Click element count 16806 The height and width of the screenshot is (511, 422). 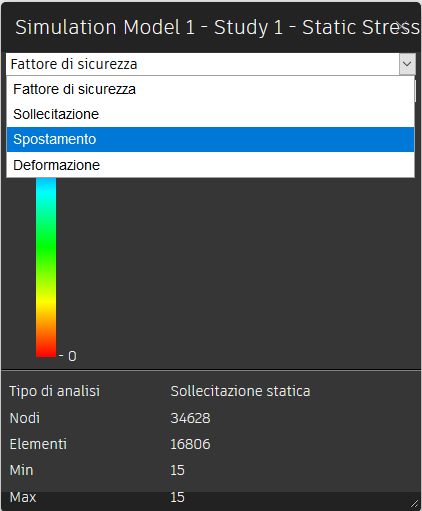click(x=190, y=444)
